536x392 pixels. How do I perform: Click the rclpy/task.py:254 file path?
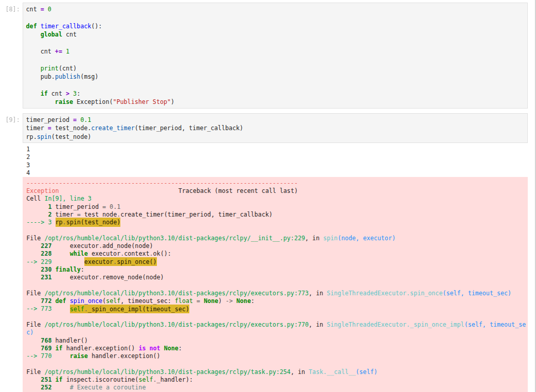168,372
